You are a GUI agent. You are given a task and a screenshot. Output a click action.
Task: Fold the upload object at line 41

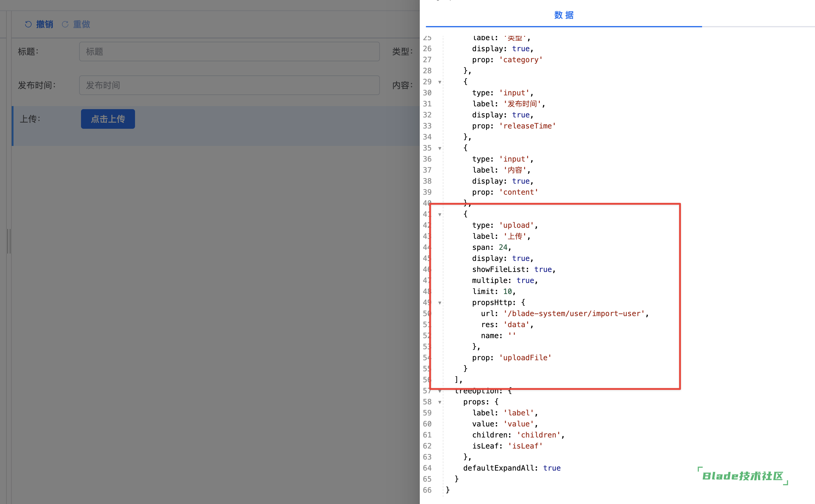440,215
